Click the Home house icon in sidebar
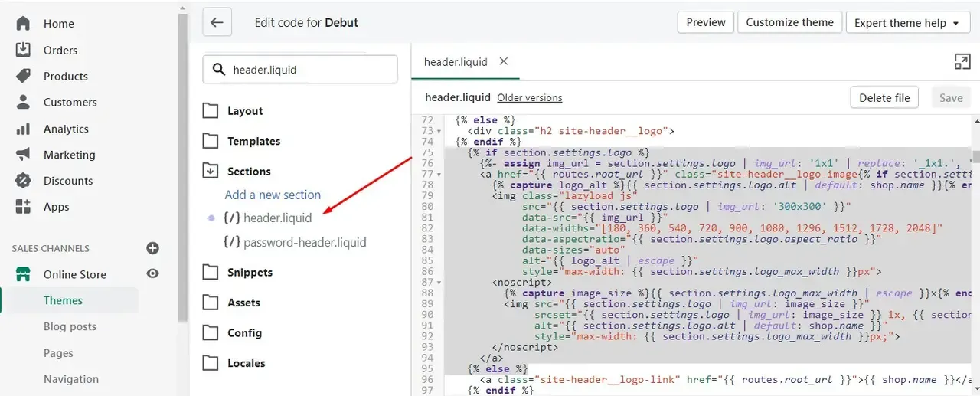The image size is (980, 396). click(x=23, y=24)
